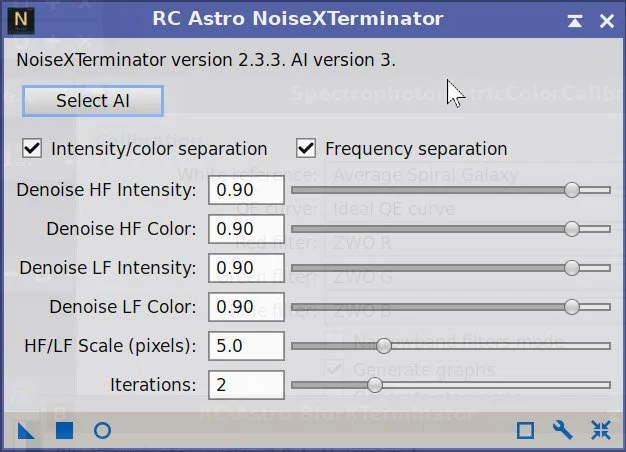Open preferences with the wrench icon
Image resolution: width=626 pixels, height=452 pixels.
coord(563,430)
